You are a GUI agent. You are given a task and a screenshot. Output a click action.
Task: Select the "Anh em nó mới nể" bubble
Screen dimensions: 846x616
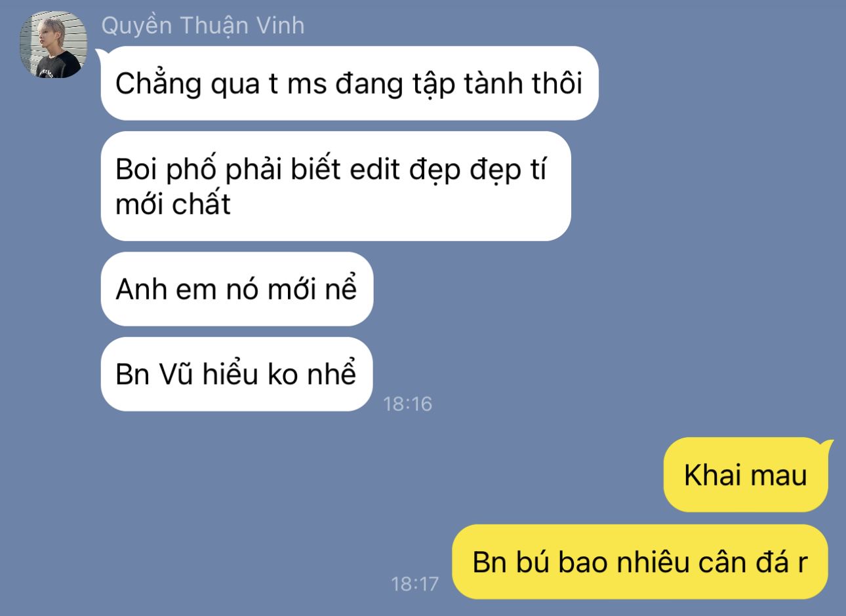click(x=237, y=289)
